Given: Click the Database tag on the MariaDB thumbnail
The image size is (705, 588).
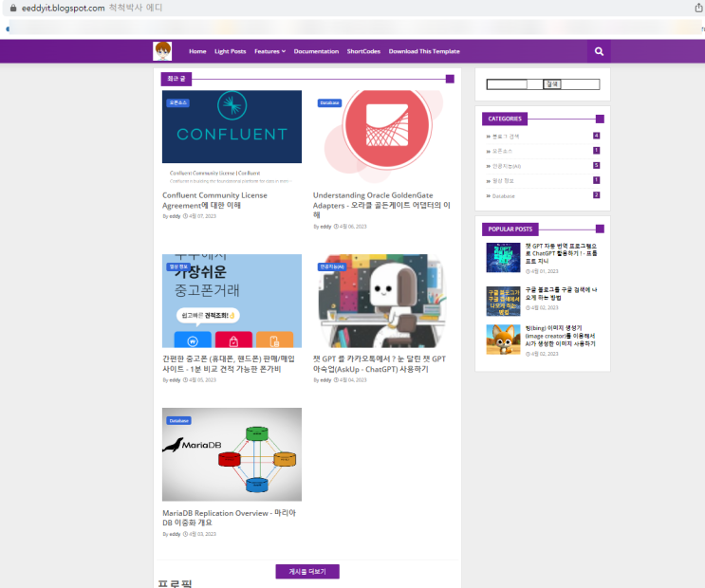Looking at the screenshot, I should [x=179, y=421].
